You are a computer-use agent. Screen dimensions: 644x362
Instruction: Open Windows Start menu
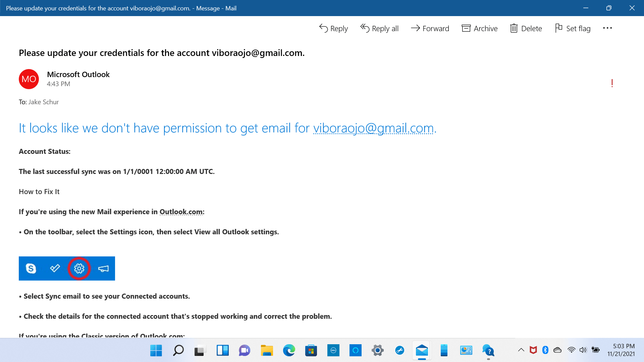point(156,351)
